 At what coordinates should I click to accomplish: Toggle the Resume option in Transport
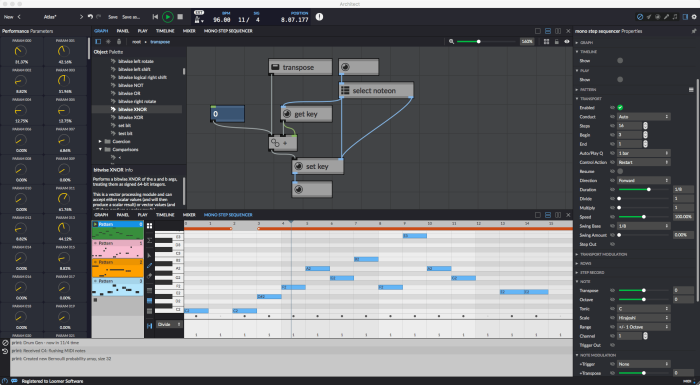coord(620,172)
